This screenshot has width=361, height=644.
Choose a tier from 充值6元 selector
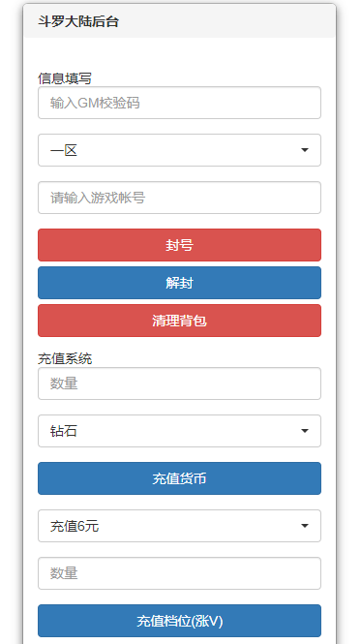tap(179, 526)
